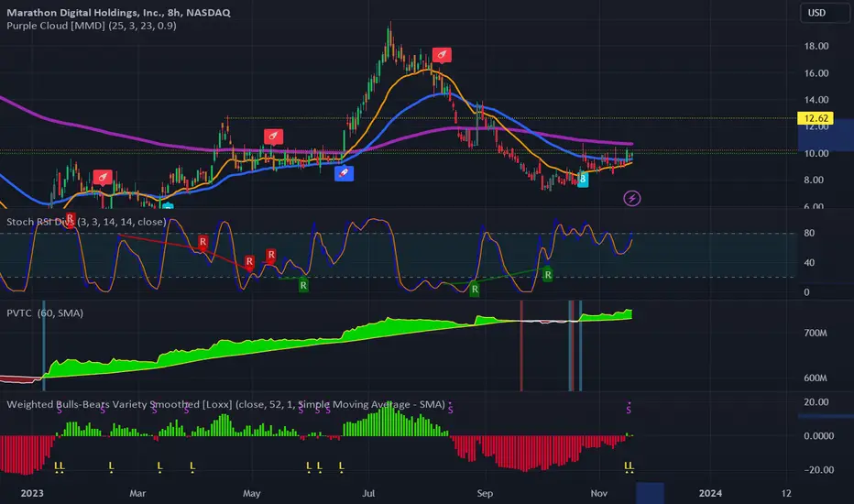Click the yellow L marker in February

(x=111, y=466)
